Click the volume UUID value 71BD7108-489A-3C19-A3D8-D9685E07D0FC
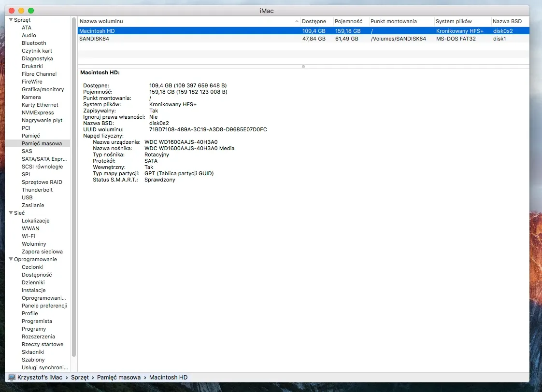Viewport: 542px width, 392px height. pyautogui.click(x=208, y=129)
